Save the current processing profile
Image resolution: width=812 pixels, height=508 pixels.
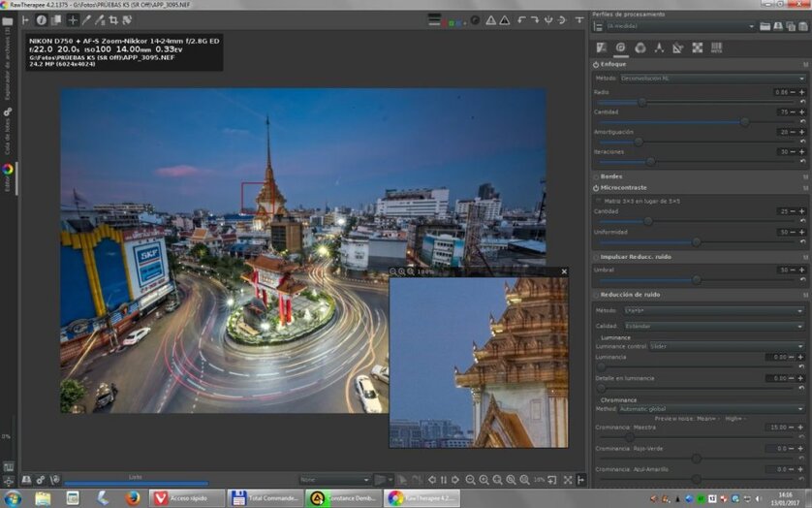point(778,27)
